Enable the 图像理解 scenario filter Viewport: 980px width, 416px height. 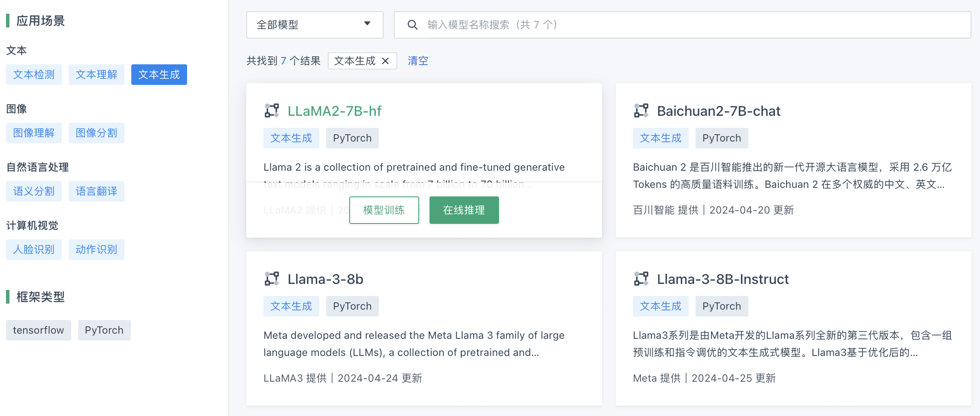[x=34, y=133]
